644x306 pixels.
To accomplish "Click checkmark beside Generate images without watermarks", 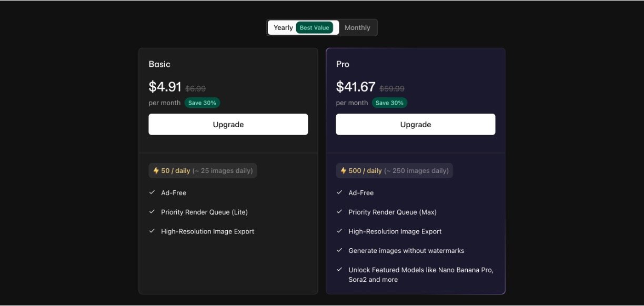I will point(339,250).
